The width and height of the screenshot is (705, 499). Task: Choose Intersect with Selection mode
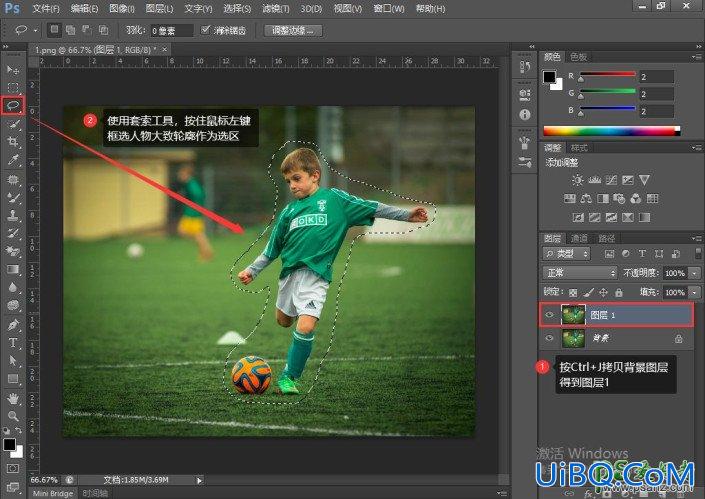click(103, 30)
